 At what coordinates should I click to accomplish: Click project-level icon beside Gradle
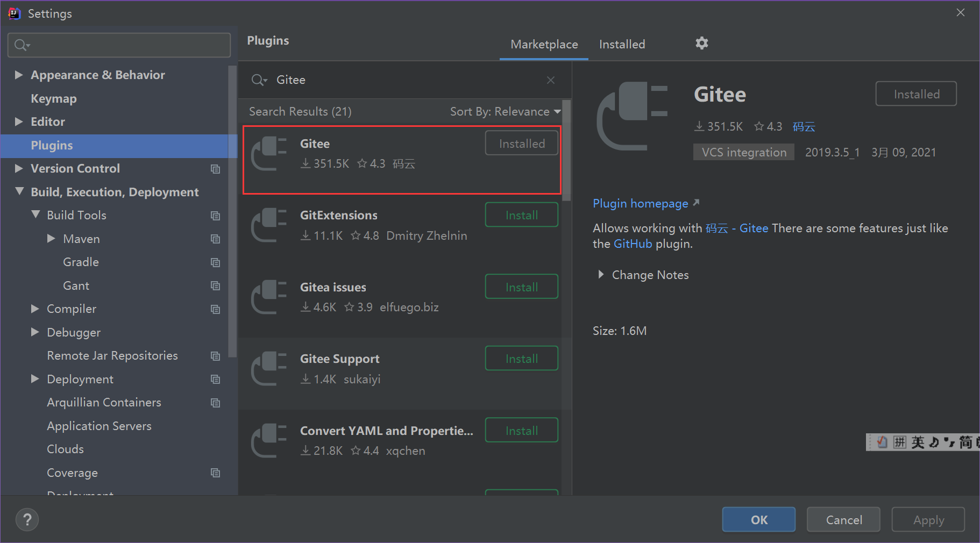(216, 262)
